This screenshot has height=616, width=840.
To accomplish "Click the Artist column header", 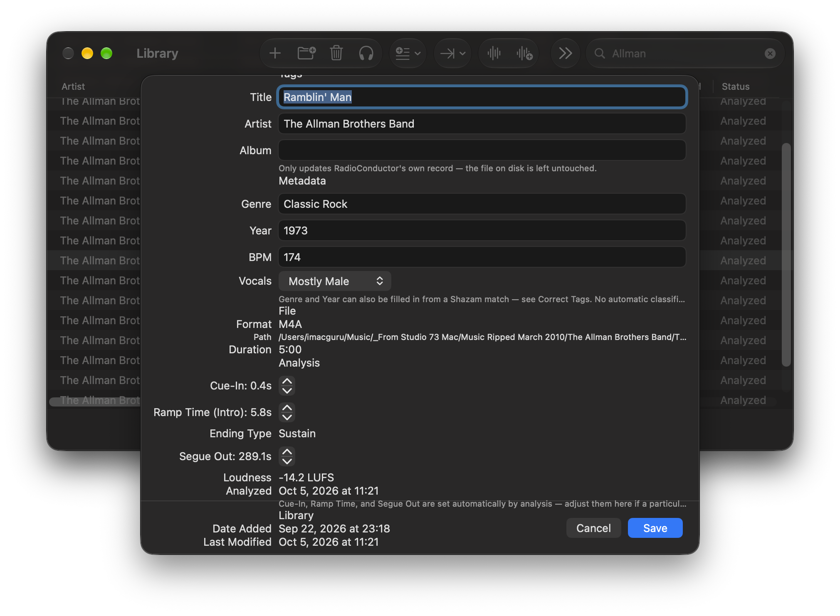I will (x=73, y=86).
